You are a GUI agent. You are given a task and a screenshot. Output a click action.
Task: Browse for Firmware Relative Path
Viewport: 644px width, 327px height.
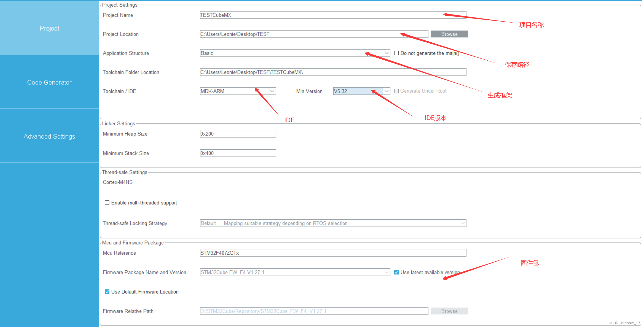click(449, 311)
